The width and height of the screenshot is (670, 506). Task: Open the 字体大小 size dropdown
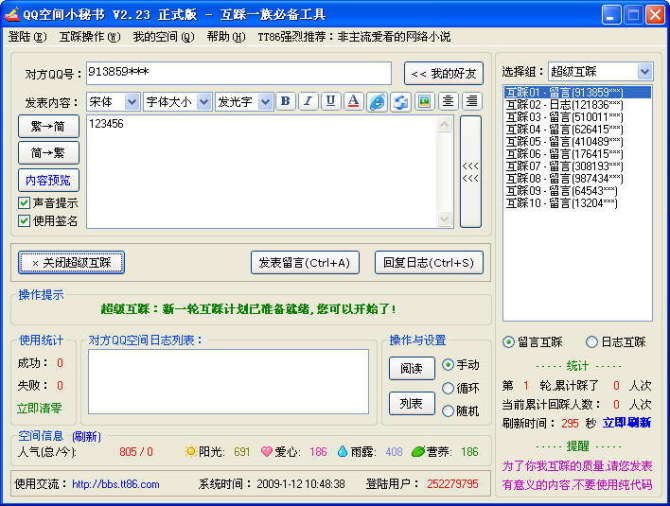point(204,102)
